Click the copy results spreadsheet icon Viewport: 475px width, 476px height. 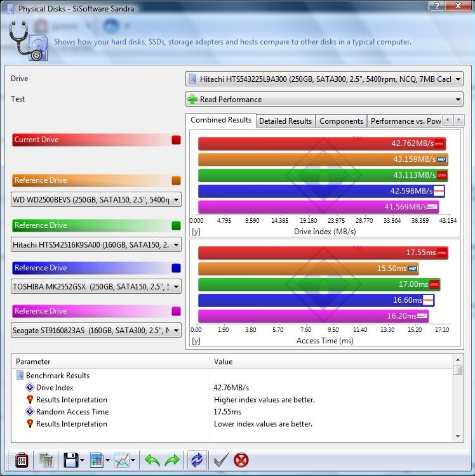coord(46,460)
